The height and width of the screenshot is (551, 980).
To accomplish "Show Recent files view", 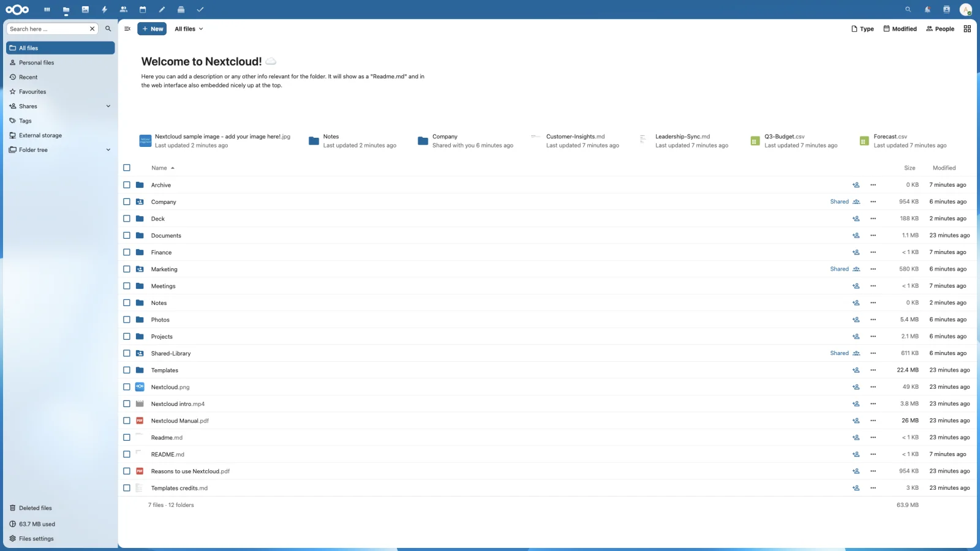I will 61,77.
